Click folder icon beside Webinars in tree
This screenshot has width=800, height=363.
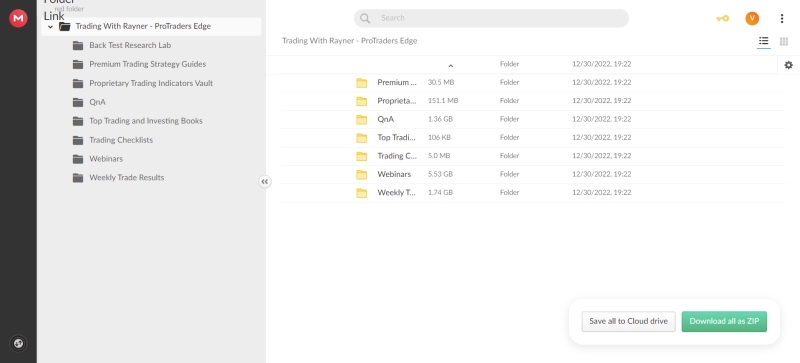coord(78,159)
